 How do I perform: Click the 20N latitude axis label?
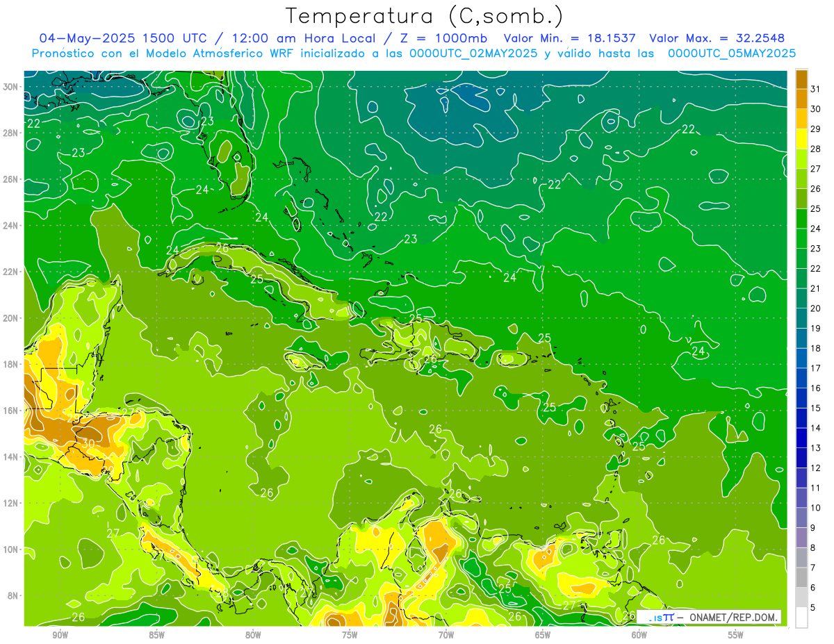click(x=12, y=318)
